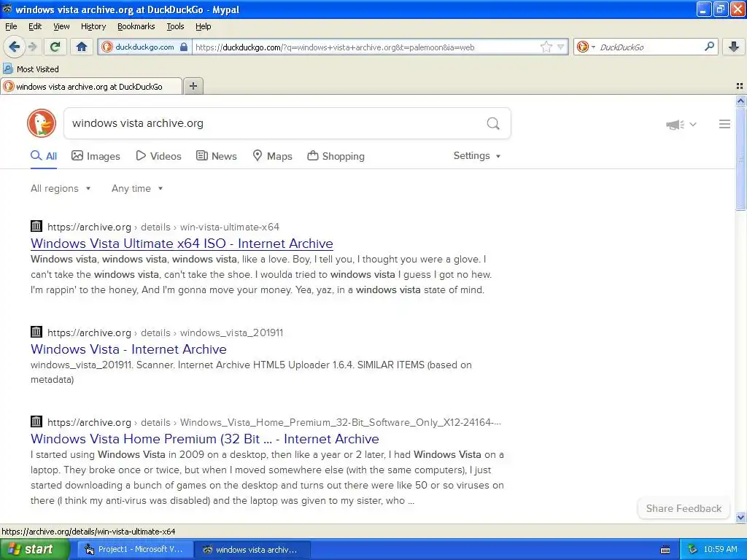Go to the browser Home page

tap(82, 47)
